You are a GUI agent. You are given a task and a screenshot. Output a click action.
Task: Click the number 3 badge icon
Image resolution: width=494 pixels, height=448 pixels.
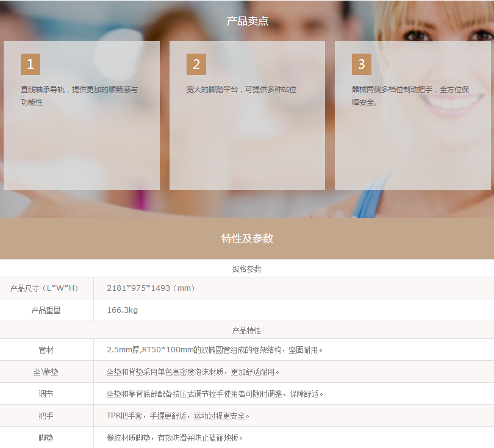pyautogui.click(x=362, y=64)
